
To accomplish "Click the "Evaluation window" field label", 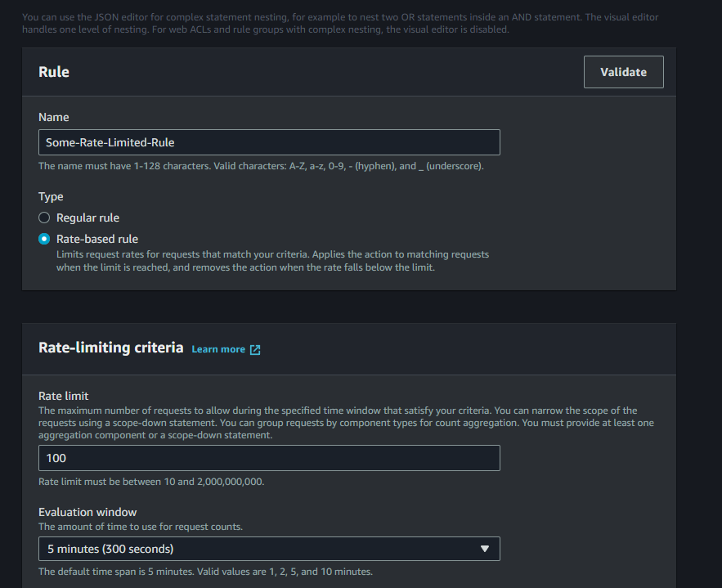I will click(87, 512).
